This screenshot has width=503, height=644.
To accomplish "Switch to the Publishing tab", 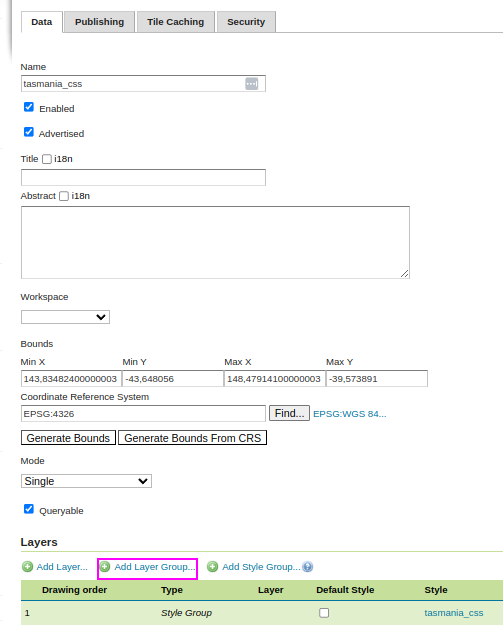I will [x=99, y=22].
